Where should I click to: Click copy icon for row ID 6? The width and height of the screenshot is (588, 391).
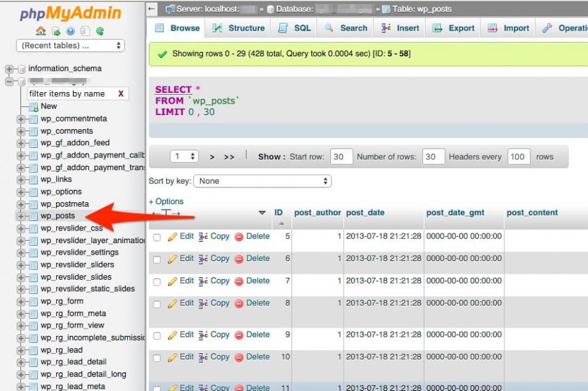[x=203, y=259]
